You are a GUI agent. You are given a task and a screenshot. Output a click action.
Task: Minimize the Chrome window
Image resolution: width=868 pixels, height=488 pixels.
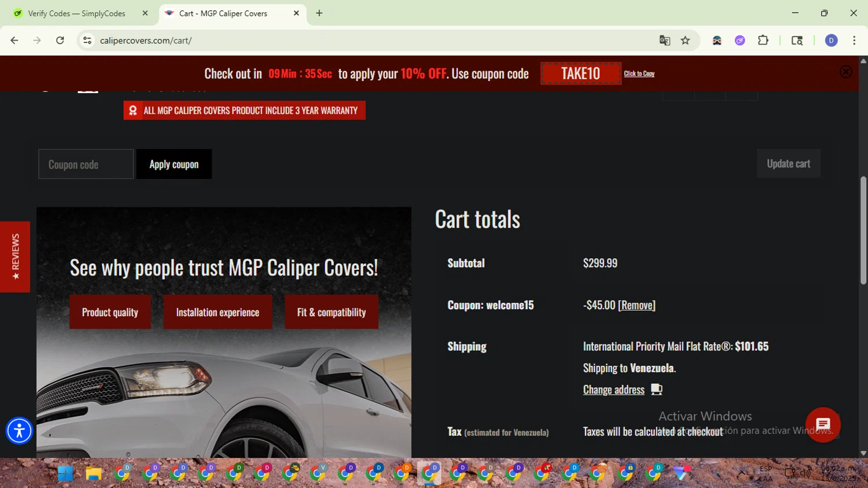[795, 13]
